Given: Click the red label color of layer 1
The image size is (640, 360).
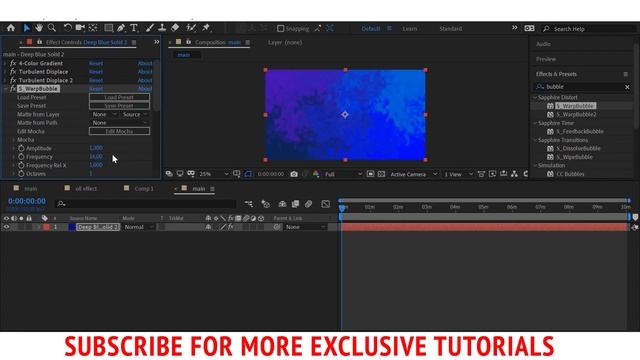Looking at the screenshot, I should tap(46, 227).
